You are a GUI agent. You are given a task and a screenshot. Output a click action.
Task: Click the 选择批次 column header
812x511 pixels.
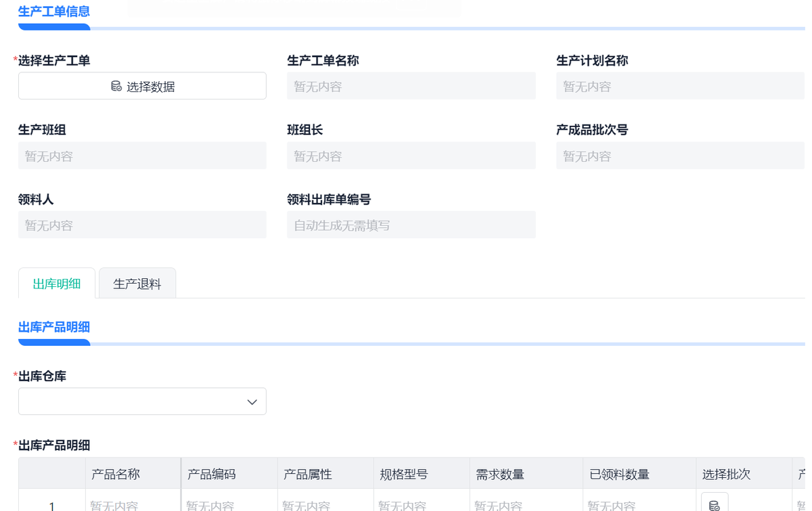(x=727, y=474)
